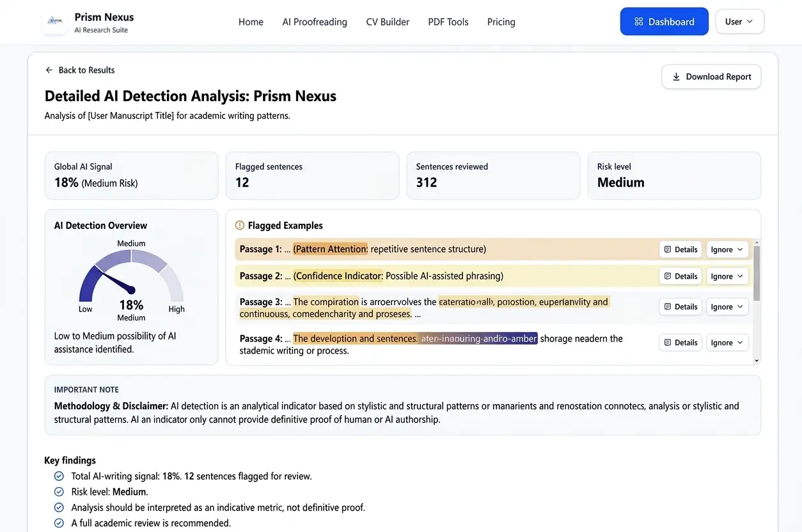
Task: Click the warning icon beside Flagged Examples
Action: click(x=240, y=225)
